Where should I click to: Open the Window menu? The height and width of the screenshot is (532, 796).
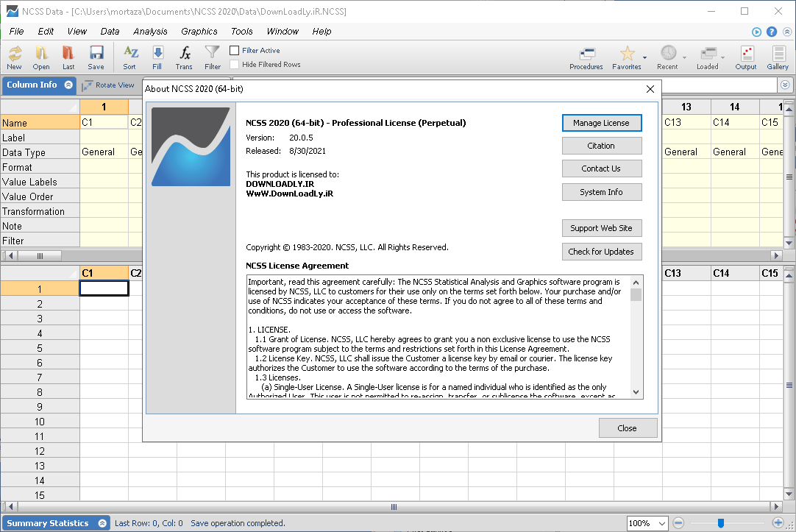(282, 32)
